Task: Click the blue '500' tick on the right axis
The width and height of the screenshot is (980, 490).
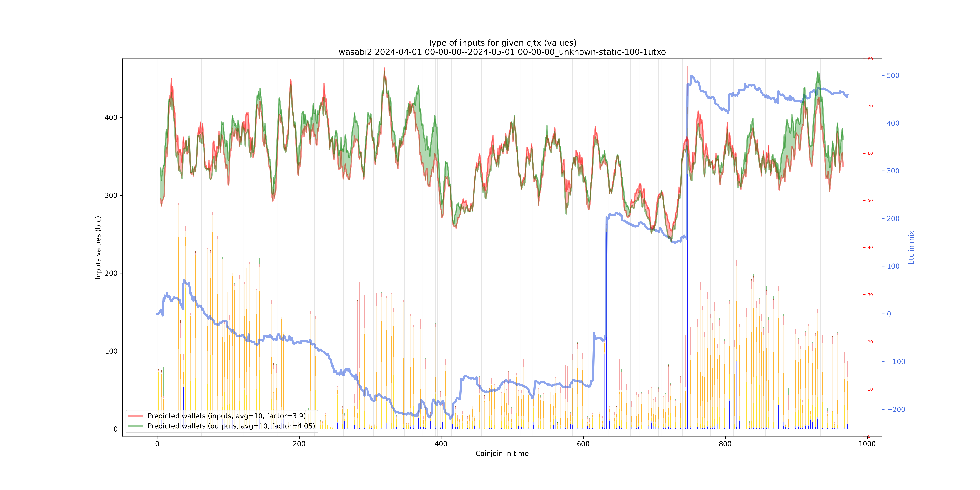Action: click(893, 76)
